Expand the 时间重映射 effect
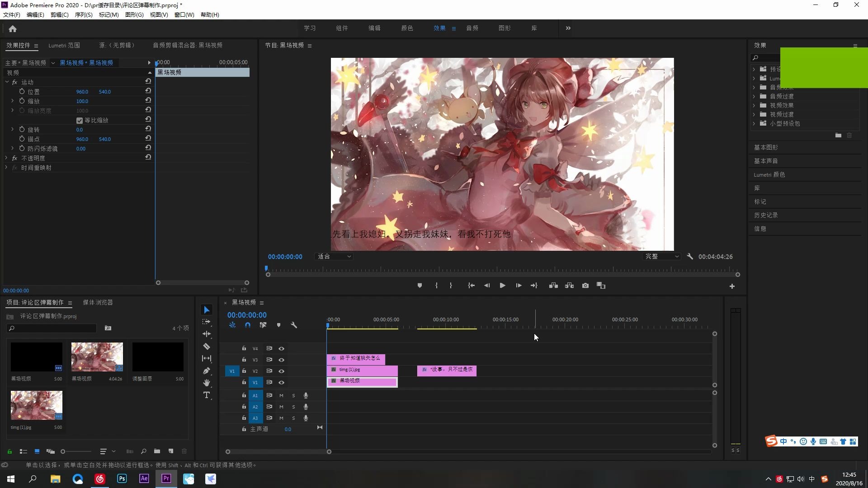Viewport: 868px width, 488px height. click(6, 168)
